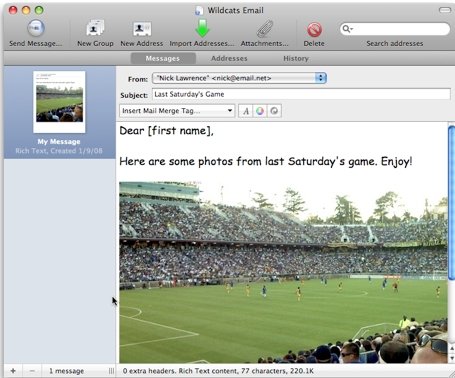Expand the From sender dropdown
Image resolution: width=455 pixels, height=378 pixels.
(239, 78)
